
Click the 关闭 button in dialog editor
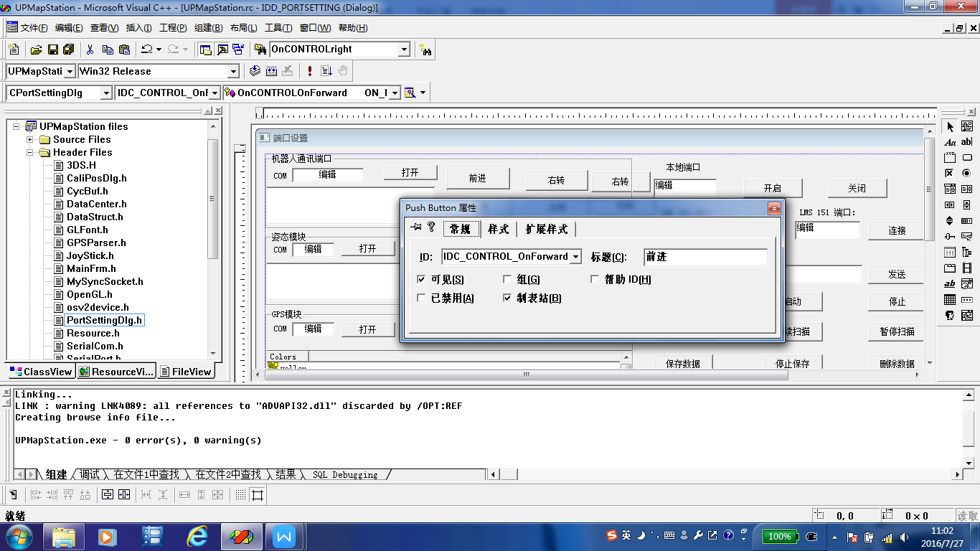[x=857, y=188]
